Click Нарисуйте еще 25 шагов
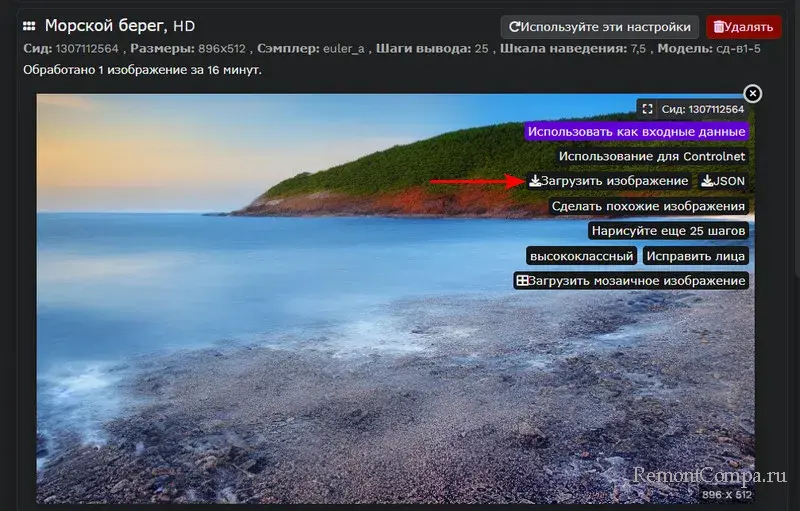 coord(668,231)
